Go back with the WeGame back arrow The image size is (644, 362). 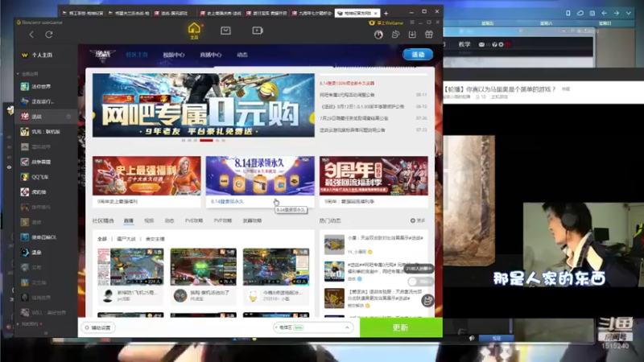click(x=31, y=35)
